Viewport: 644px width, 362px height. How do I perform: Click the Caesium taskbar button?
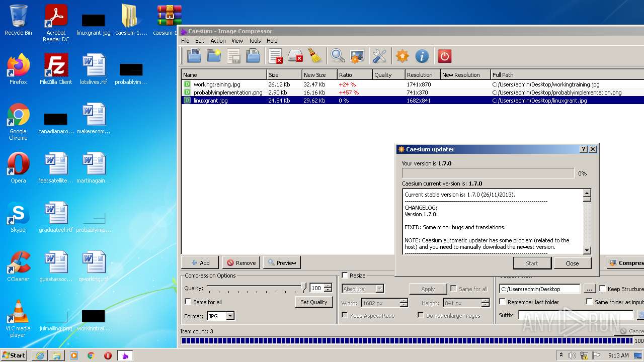pyautogui.click(x=125, y=355)
